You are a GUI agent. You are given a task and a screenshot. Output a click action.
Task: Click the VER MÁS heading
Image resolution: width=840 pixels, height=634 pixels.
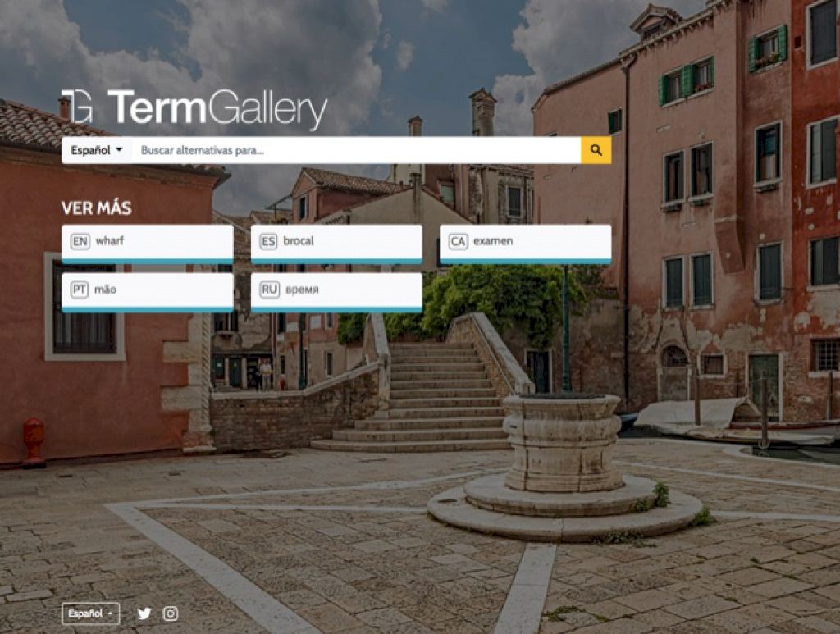tap(97, 208)
